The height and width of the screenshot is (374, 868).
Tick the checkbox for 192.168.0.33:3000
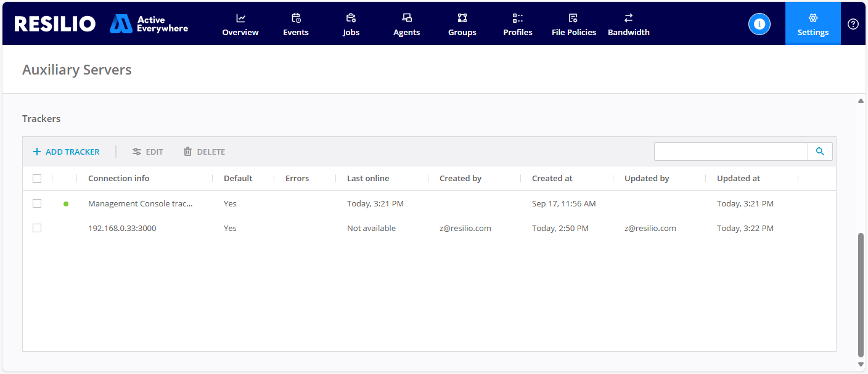[x=37, y=228]
